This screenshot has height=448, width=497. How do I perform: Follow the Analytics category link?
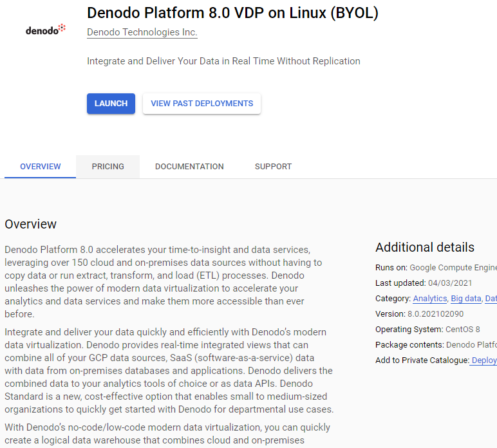click(430, 299)
